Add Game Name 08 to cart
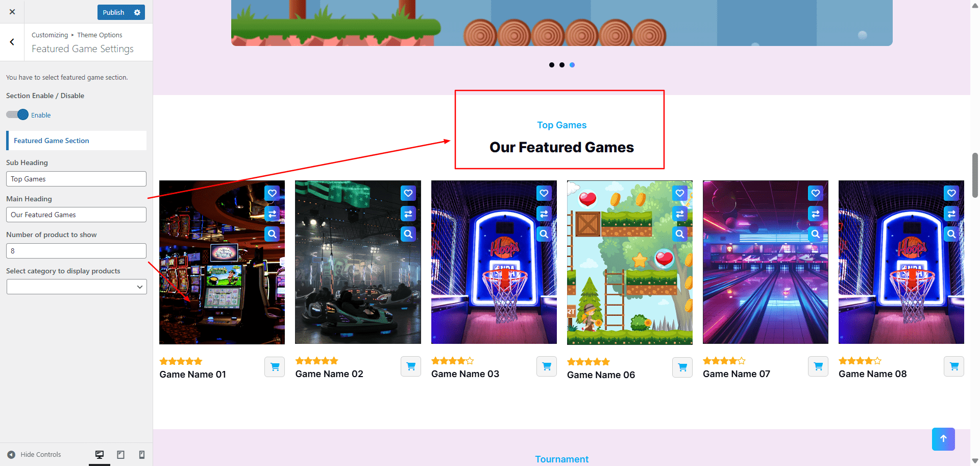Image resolution: width=980 pixels, height=466 pixels. 954,366
